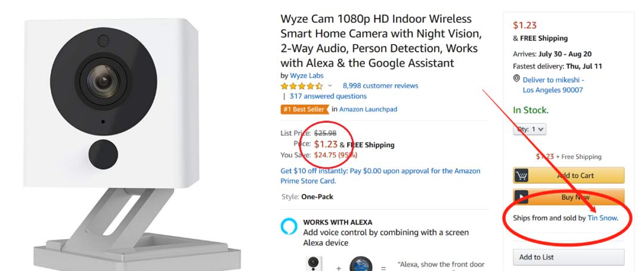This screenshot has height=271, width=644.
Task: Click the #1 Best Seller badge
Action: pos(304,109)
